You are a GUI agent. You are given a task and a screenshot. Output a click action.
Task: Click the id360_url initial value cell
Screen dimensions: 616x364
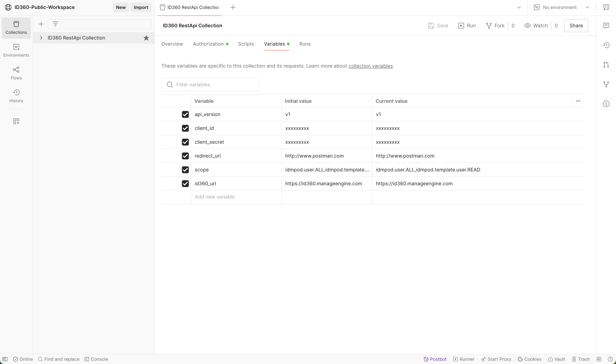[x=327, y=184]
